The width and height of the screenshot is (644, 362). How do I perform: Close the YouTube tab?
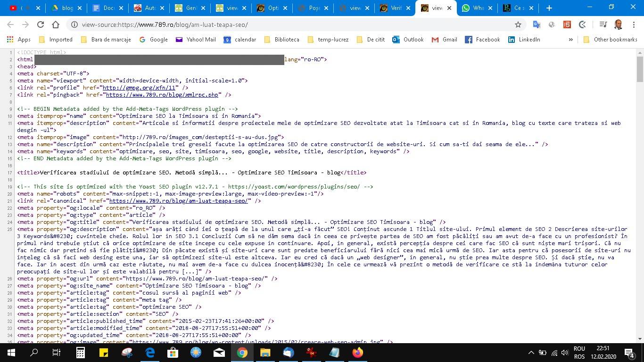click(38, 8)
